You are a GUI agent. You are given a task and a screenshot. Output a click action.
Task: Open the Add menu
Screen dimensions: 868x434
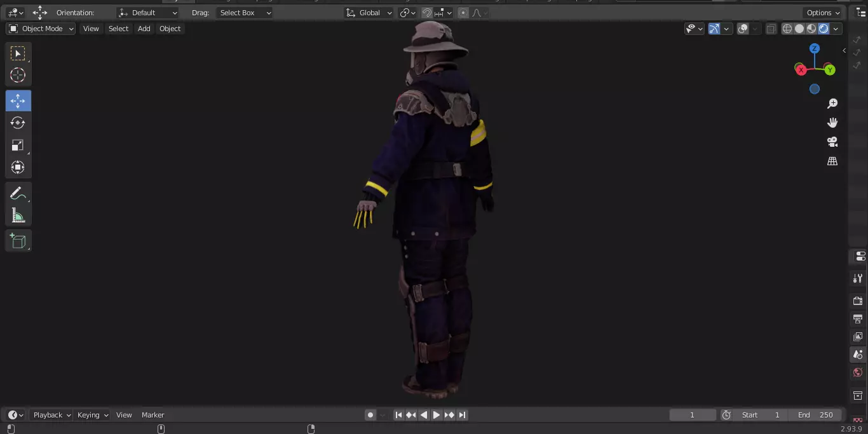[x=144, y=29]
